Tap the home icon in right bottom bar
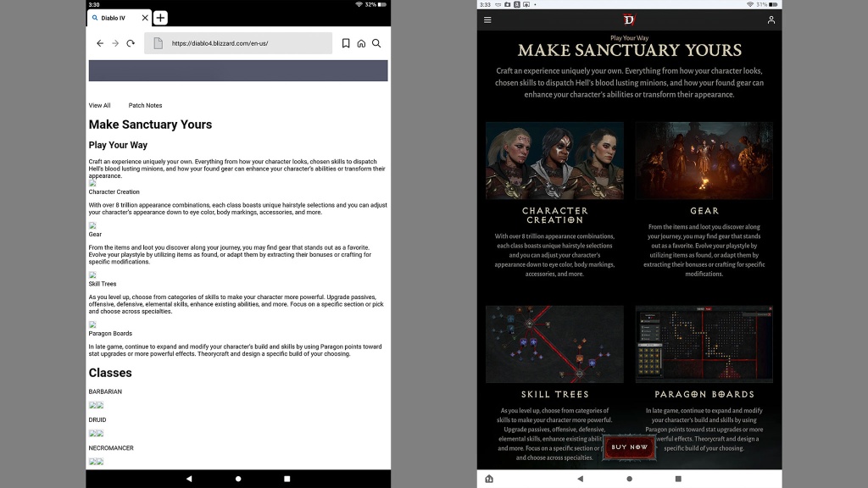 click(489, 479)
